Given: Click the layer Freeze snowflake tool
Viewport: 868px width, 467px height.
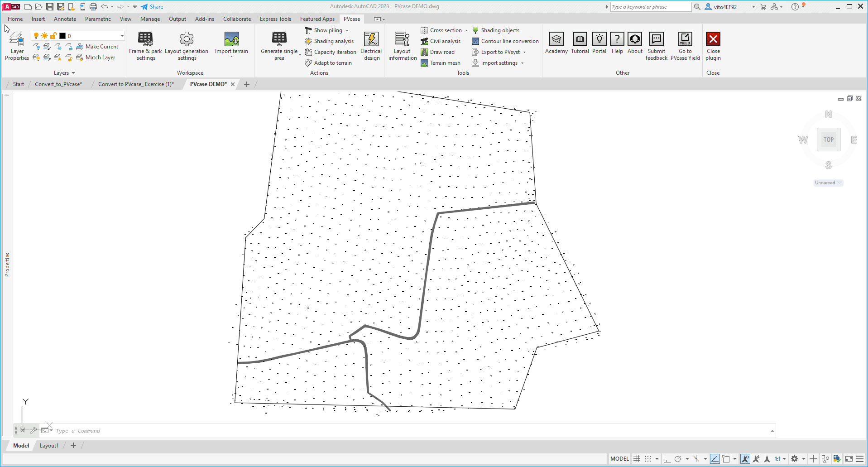Looking at the screenshot, I should tap(58, 47).
